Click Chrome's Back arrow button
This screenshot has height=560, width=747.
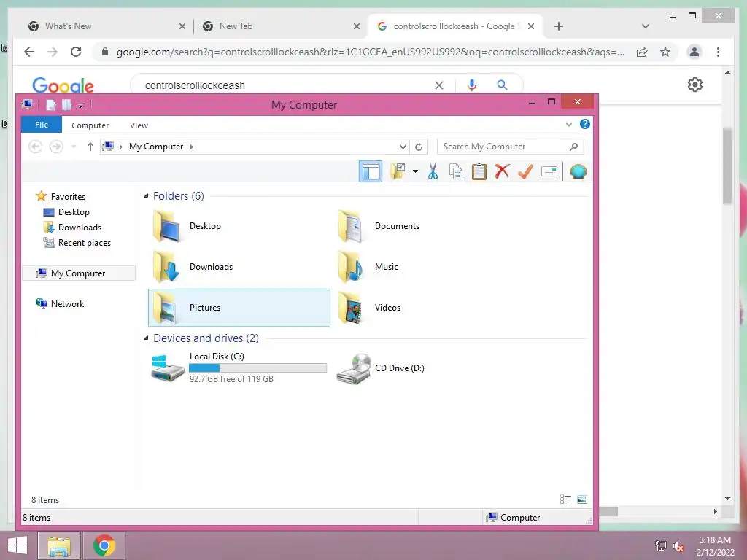[x=29, y=52]
